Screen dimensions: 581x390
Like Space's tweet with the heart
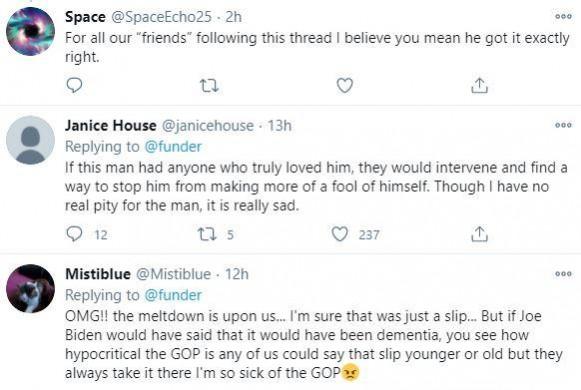pos(345,86)
